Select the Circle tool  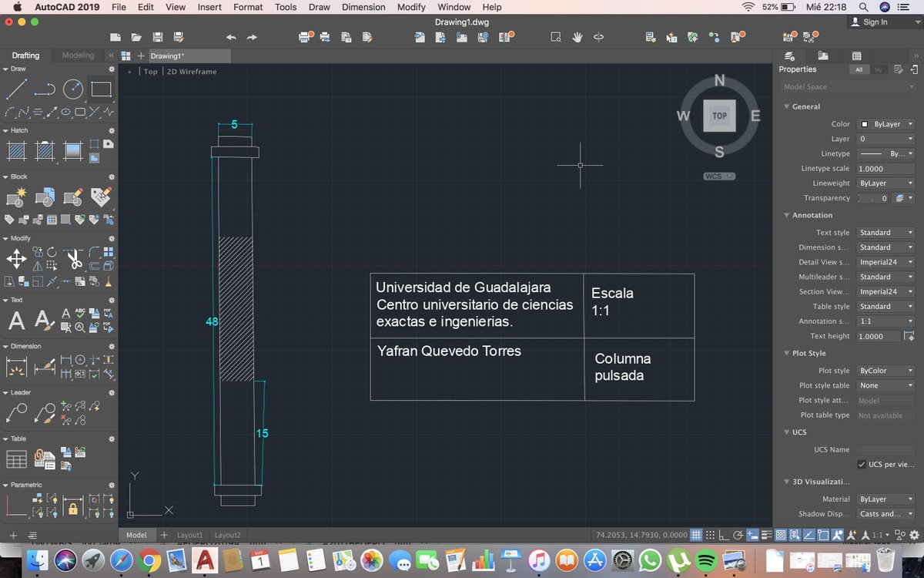[x=72, y=89]
